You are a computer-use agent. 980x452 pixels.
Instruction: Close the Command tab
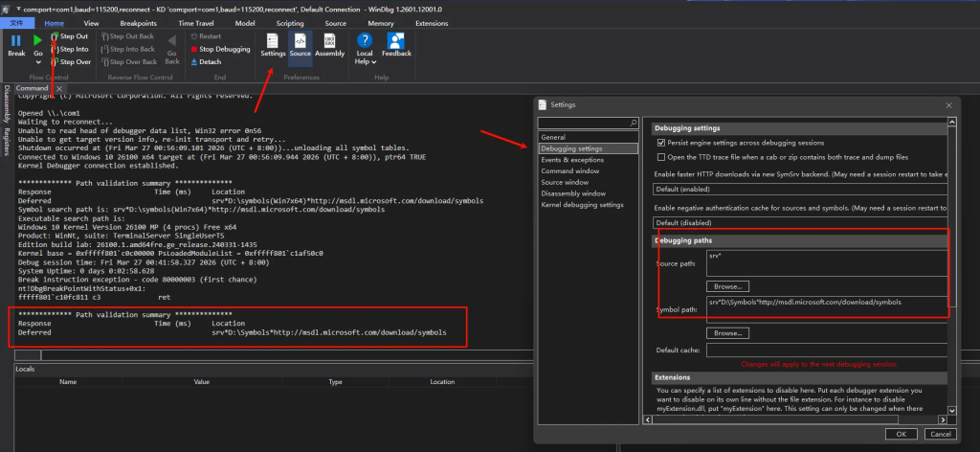59,89
